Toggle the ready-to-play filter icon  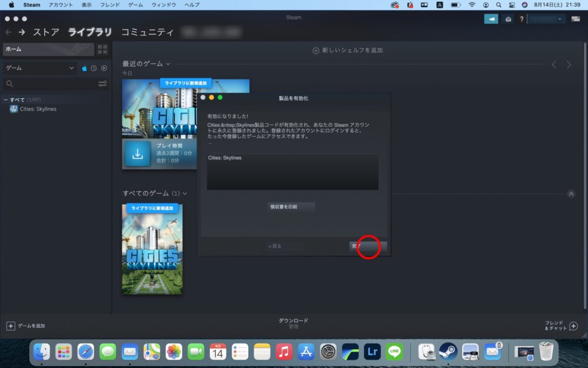[104, 68]
